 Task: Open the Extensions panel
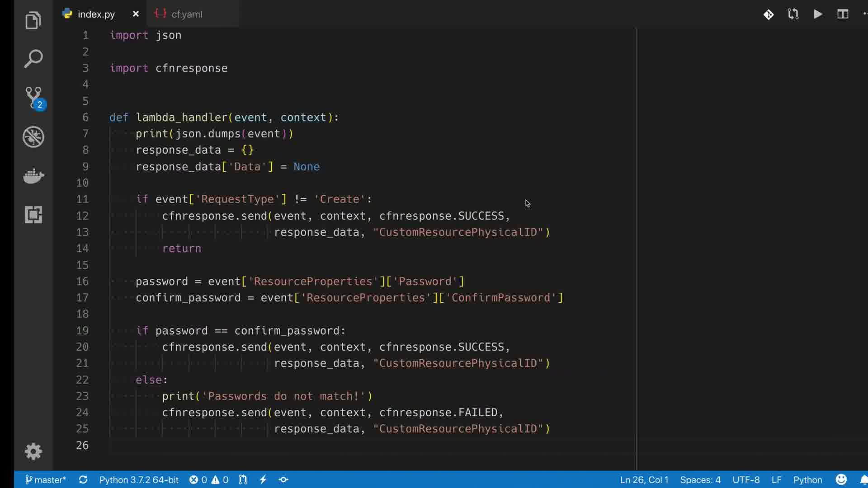tap(33, 215)
